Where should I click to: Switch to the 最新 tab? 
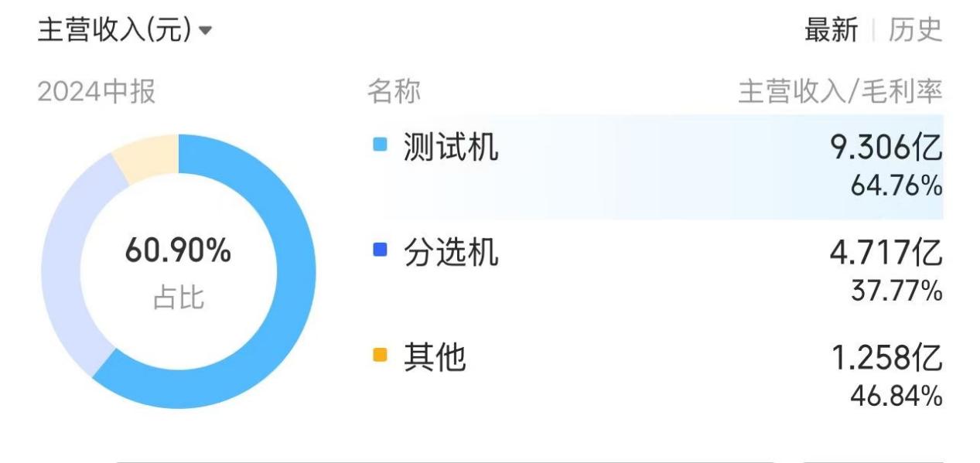(831, 31)
